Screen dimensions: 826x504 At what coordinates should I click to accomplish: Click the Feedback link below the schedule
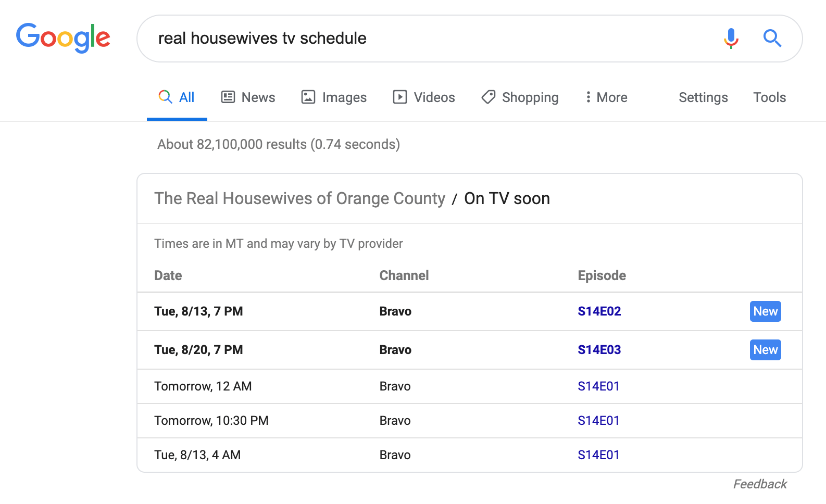(760, 484)
